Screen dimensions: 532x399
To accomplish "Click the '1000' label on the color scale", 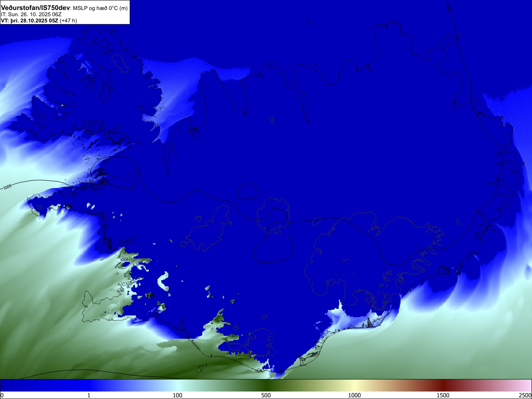I will [x=355, y=395].
